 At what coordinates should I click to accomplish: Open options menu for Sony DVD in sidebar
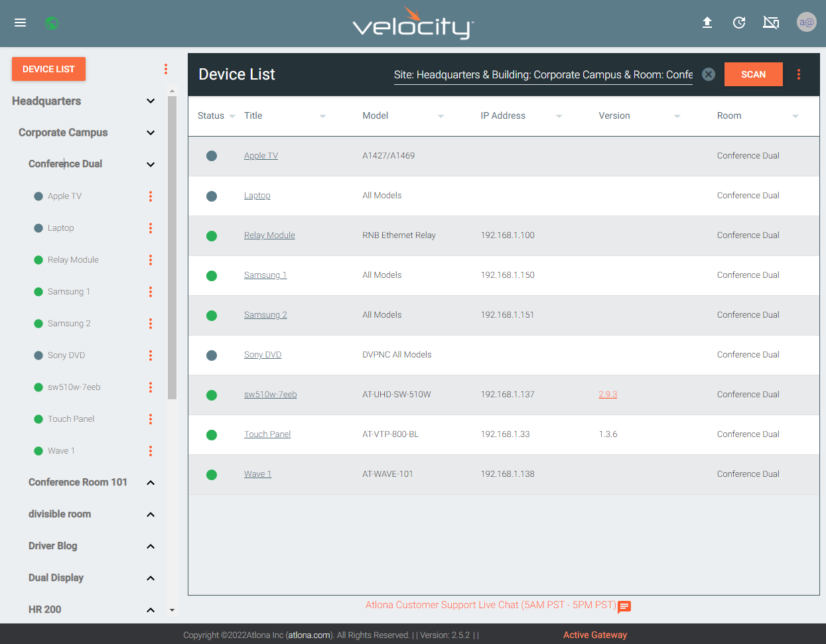(x=151, y=355)
